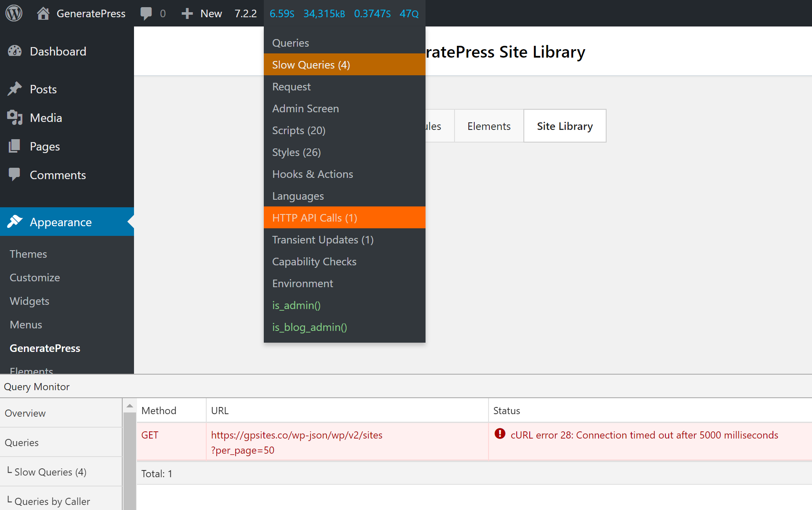Click the gpsites.co request URL
Image resolution: width=812 pixels, height=510 pixels.
(297, 442)
